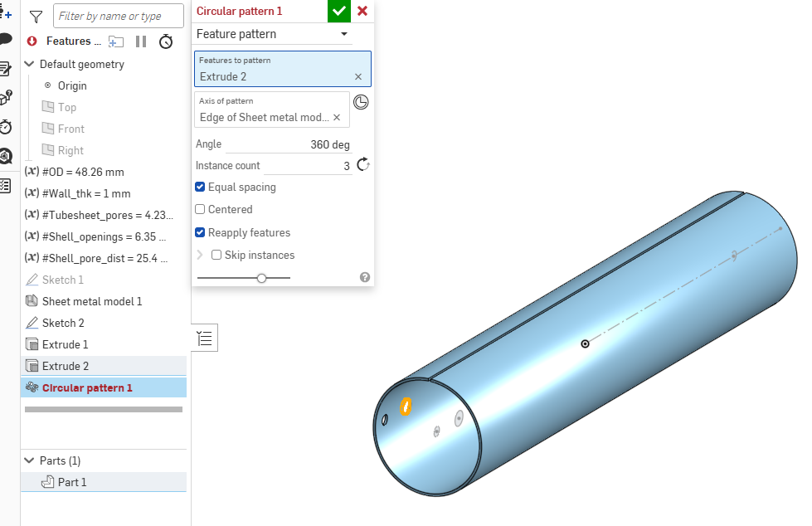Accept the Circular pattern 1 dialog
Image resolution: width=812 pixels, height=526 pixels.
coord(339,11)
